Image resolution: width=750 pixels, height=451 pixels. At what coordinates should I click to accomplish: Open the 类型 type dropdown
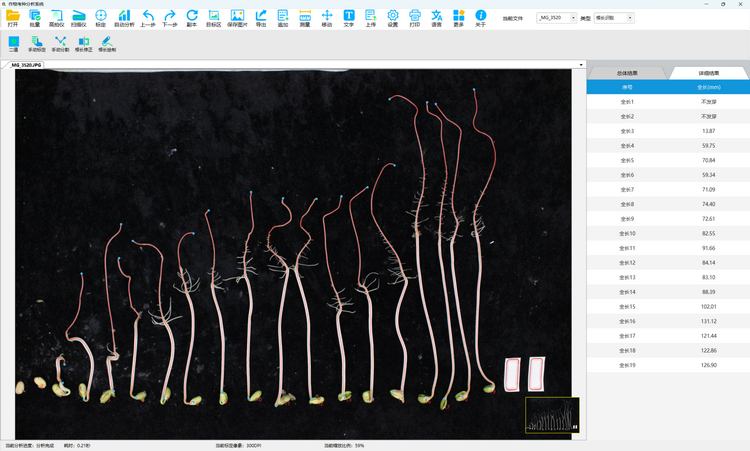click(612, 18)
